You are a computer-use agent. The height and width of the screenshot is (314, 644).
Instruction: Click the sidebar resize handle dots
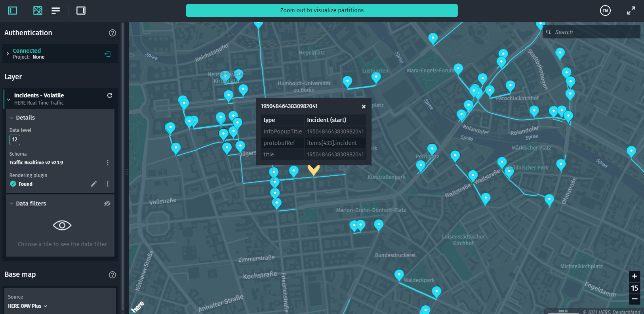pos(127,172)
